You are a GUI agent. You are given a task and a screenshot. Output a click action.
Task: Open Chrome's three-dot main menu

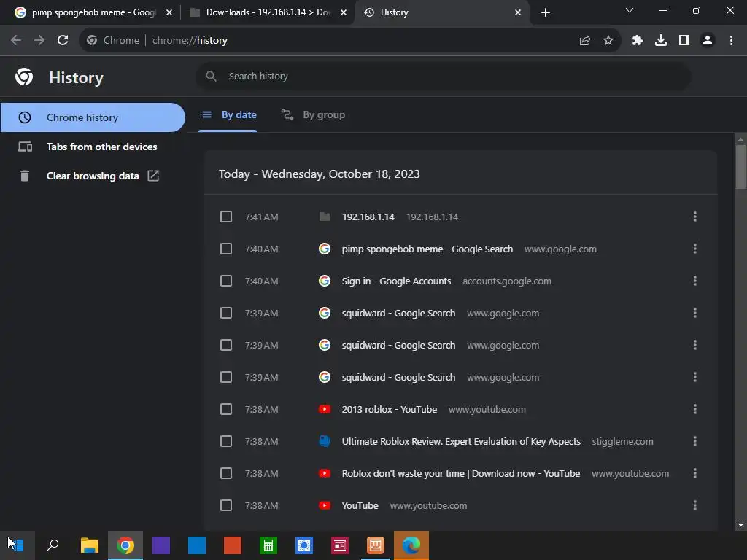[x=731, y=41]
